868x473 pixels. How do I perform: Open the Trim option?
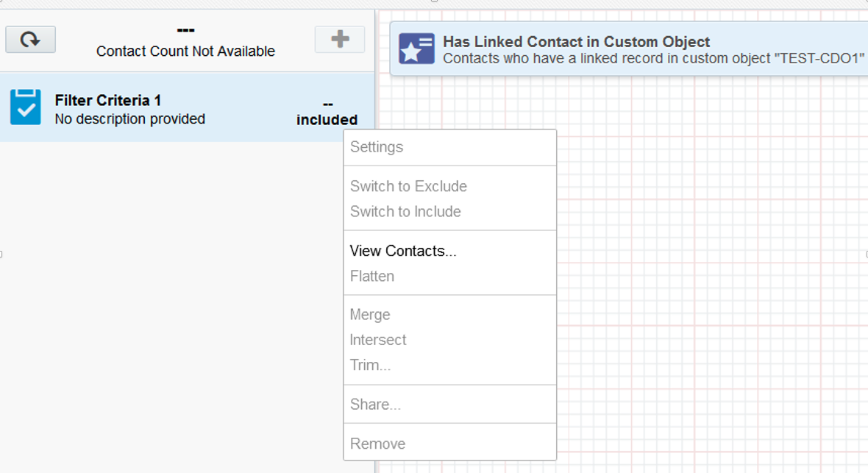(x=371, y=364)
